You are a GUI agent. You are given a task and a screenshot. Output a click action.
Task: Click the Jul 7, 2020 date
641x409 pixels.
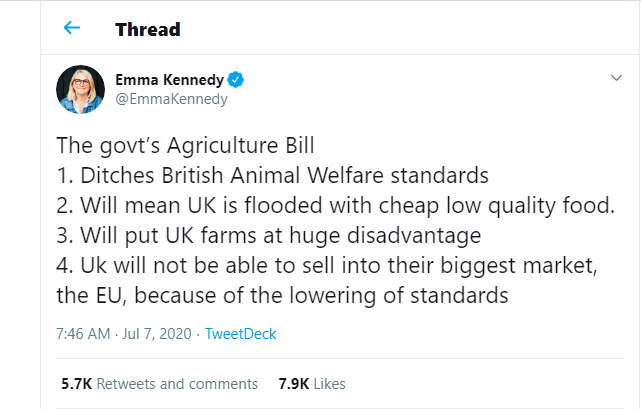pos(157,334)
